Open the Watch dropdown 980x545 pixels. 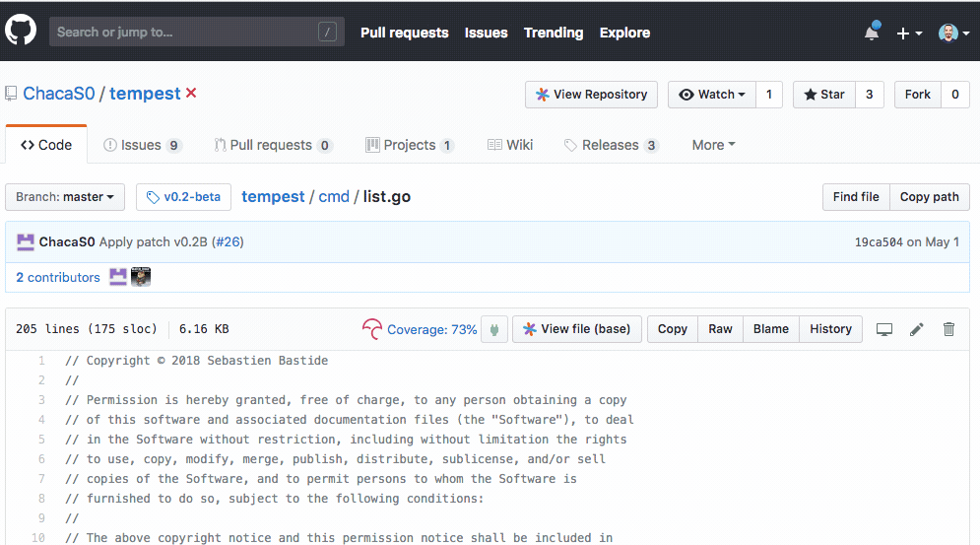712,95
